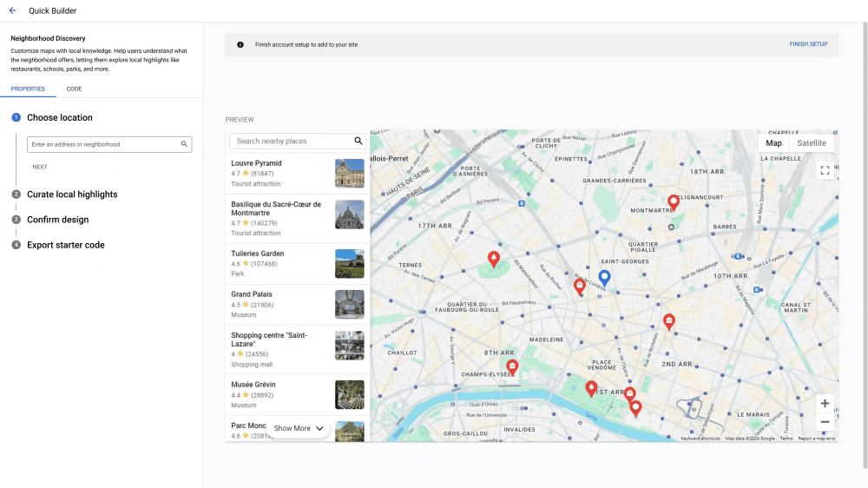This screenshot has width=868, height=488.
Task: Open the Grand Palais thumbnail
Action: 349,304
